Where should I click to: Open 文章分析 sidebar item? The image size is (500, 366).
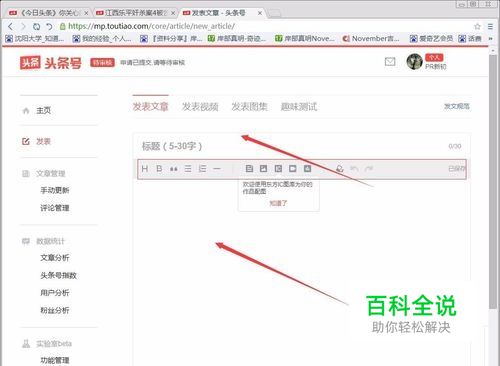tap(55, 258)
